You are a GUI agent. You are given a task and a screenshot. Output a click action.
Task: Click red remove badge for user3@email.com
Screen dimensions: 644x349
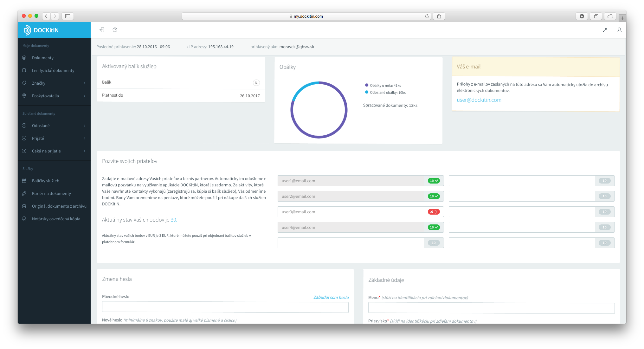434,212
